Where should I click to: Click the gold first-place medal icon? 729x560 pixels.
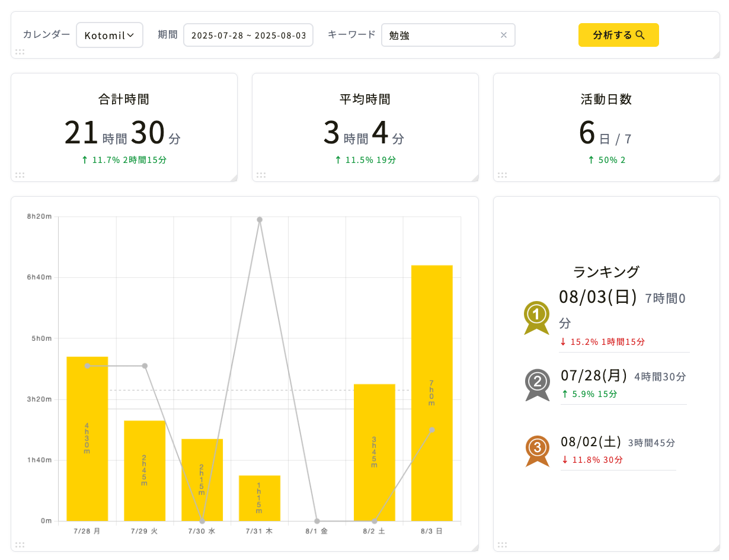536,318
